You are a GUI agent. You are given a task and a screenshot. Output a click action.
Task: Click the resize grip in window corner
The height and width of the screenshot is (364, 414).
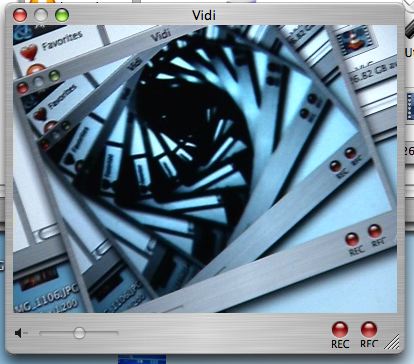tap(392, 342)
